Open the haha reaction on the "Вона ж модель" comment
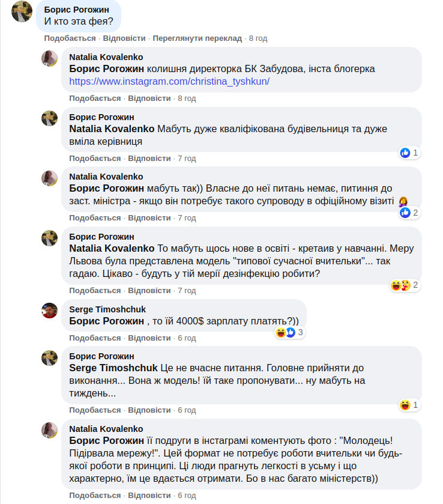This screenshot has width=443, height=504. pyautogui.click(x=409, y=405)
